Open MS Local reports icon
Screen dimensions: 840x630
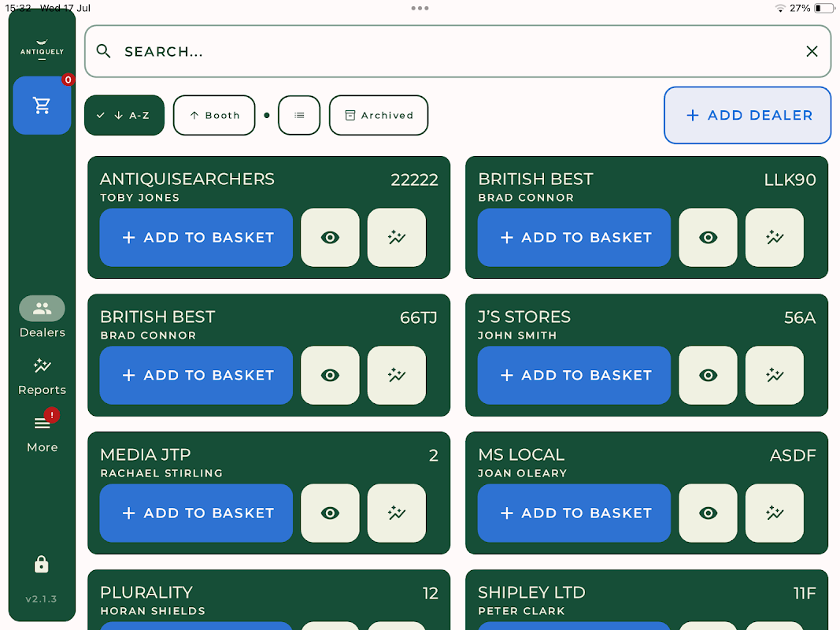click(x=774, y=513)
